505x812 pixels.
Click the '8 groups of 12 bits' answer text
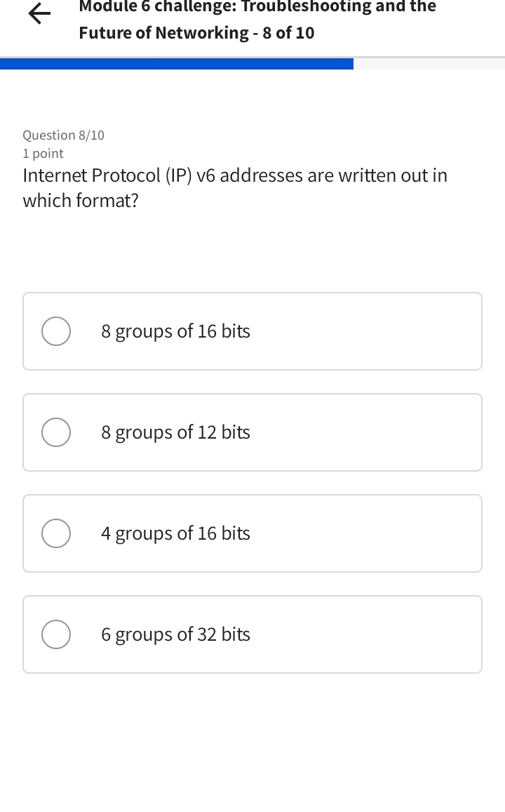pos(175,432)
